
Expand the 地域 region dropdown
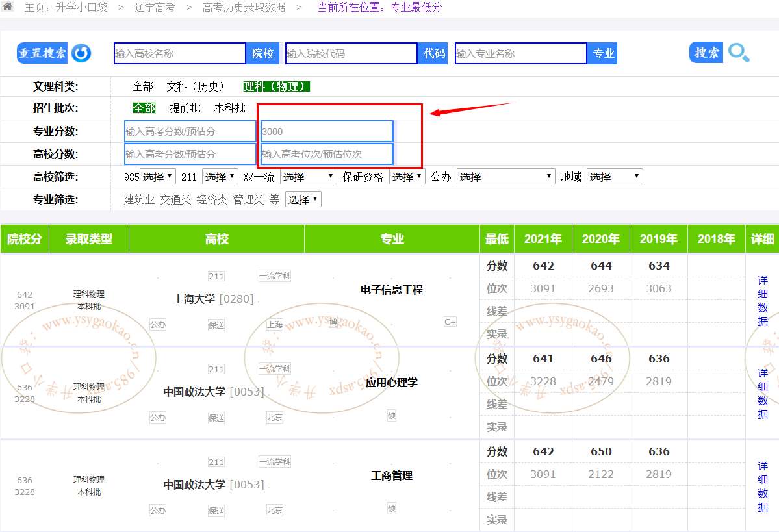coord(614,177)
